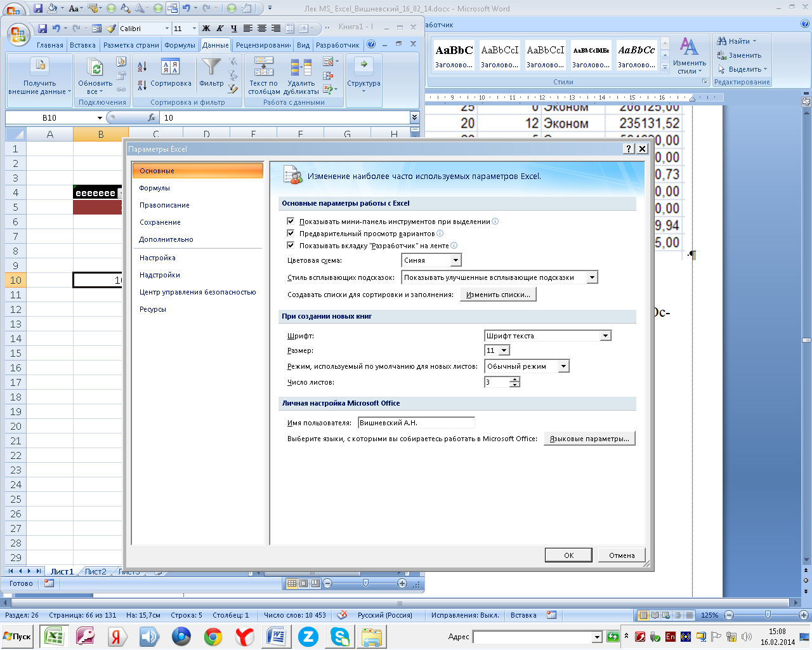This screenshot has height=650, width=812.
Task: Click Format Painter brush in Excel toolbar
Action: pyautogui.click(x=112, y=29)
